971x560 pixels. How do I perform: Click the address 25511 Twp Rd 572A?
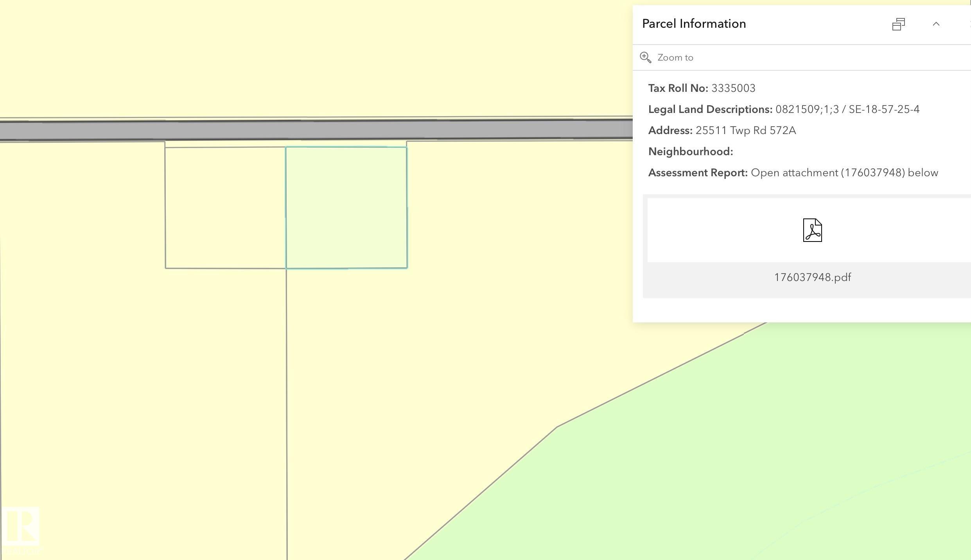[x=745, y=131]
